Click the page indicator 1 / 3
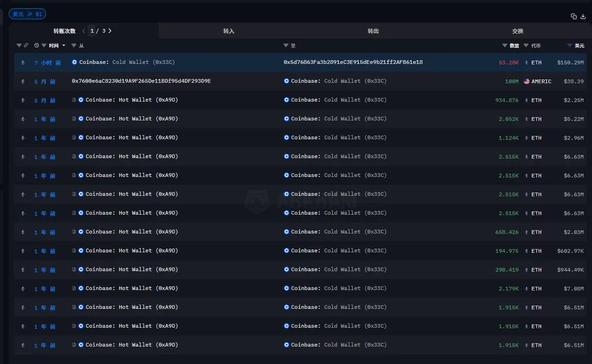592x364 pixels. coord(98,31)
